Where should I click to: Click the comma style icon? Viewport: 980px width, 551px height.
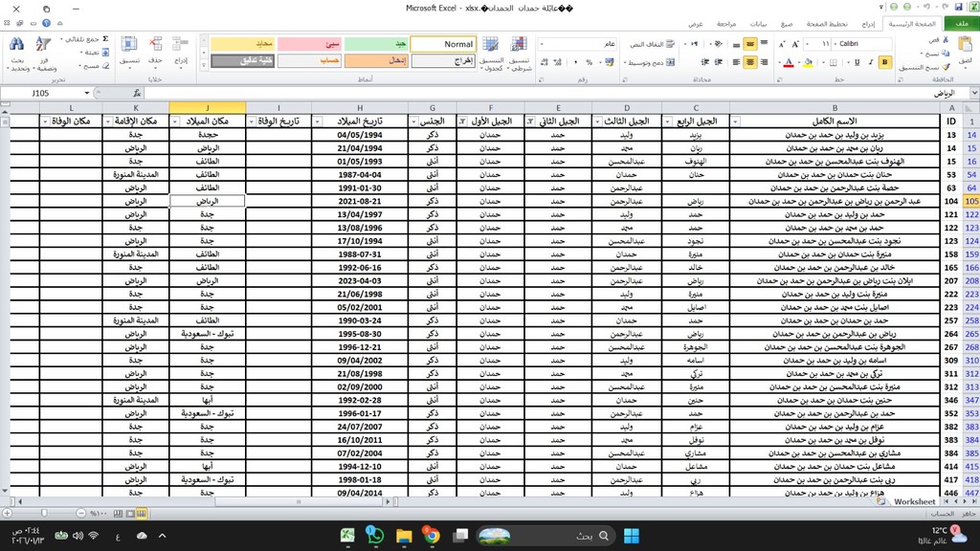click(x=575, y=62)
